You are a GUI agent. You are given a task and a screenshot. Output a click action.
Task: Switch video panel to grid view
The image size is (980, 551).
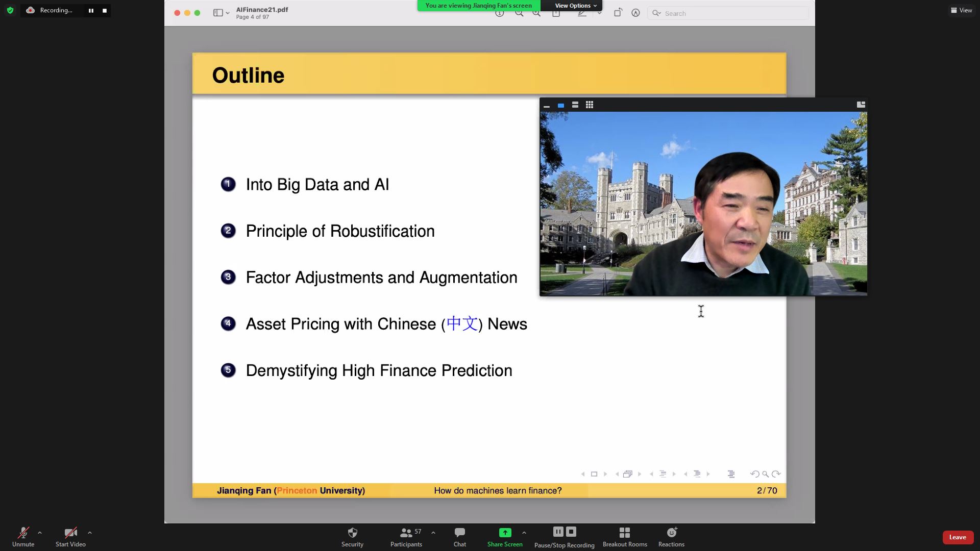coord(590,105)
